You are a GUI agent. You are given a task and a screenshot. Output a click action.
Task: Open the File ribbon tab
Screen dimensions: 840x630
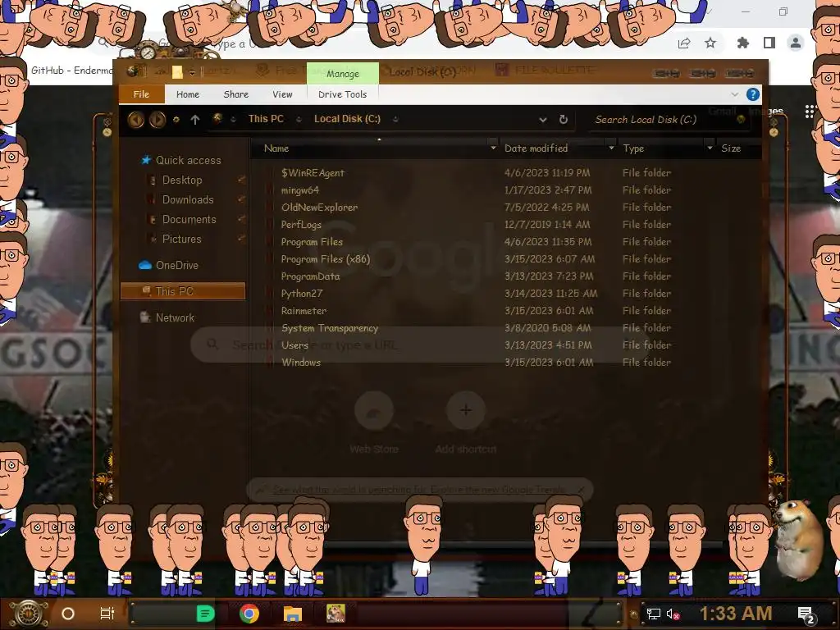tap(141, 94)
